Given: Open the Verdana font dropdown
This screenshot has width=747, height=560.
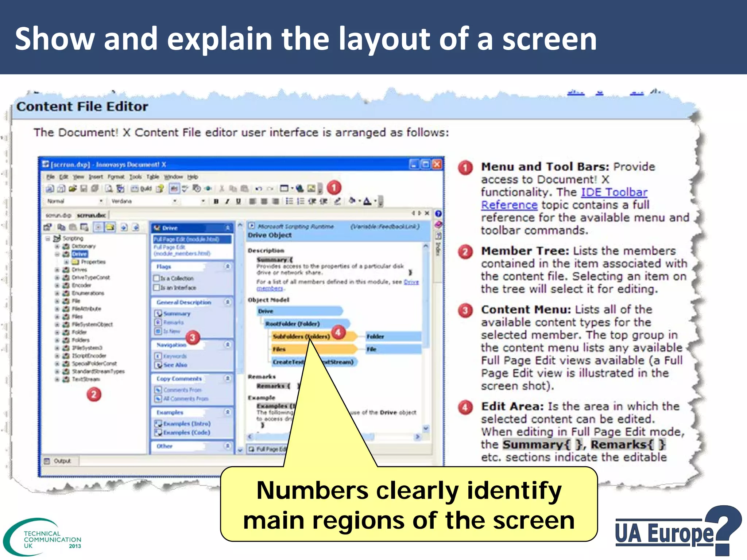Looking at the screenshot, I should 175,201.
